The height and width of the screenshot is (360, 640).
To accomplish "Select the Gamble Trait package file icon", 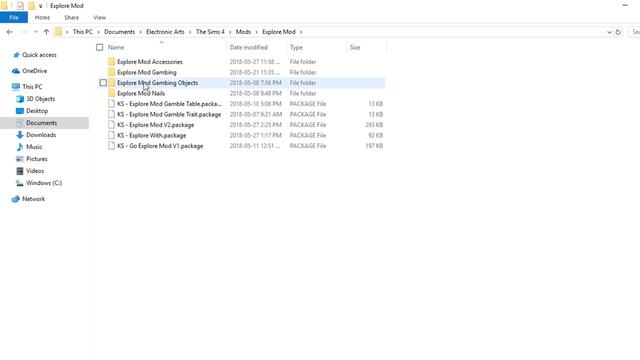I will coord(111,114).
